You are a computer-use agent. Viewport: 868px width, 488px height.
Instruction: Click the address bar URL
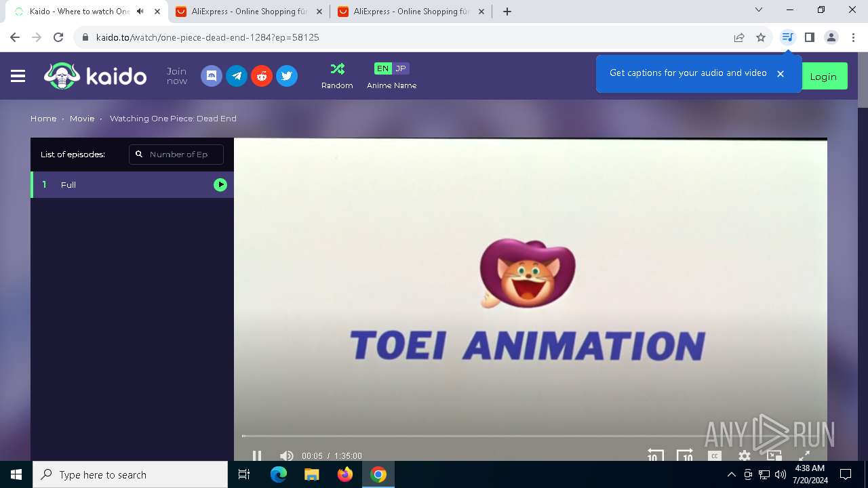point(208,37)
